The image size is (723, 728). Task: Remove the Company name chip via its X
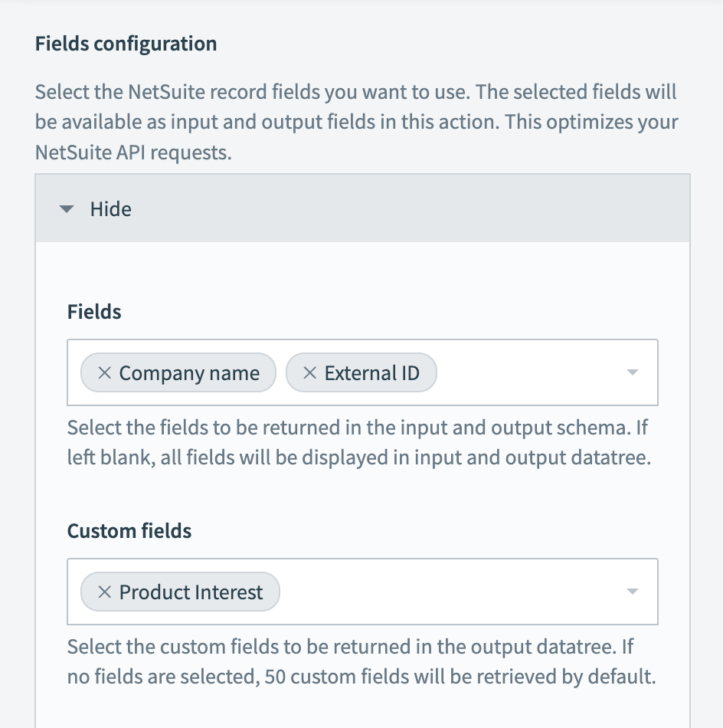[105, 373]
